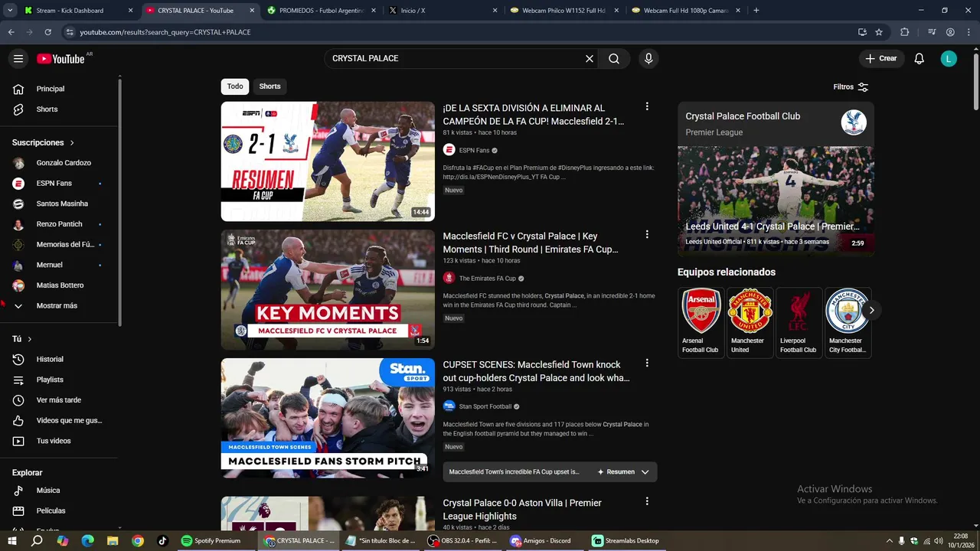Open more options for Key Moments video

click(647, 234)
